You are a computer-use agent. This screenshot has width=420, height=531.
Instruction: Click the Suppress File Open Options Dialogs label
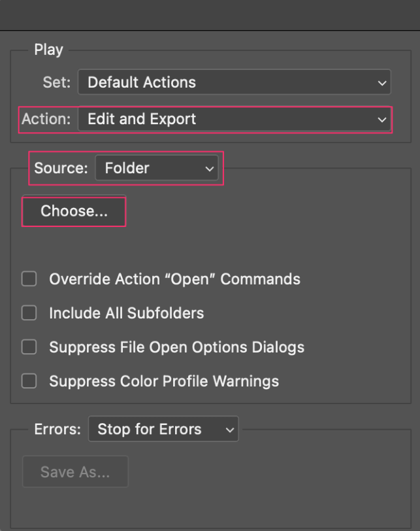177,347
